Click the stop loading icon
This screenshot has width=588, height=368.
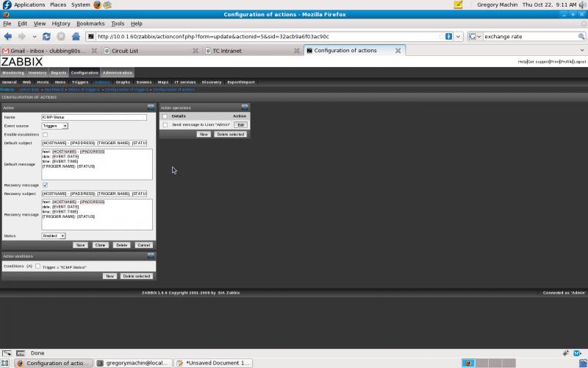(61, 36)
